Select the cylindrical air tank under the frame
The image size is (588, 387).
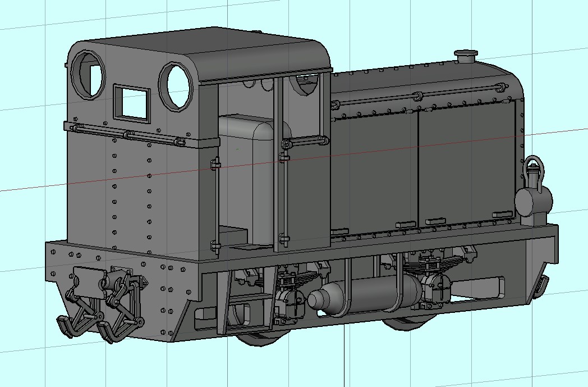click(x=365, y=295)
